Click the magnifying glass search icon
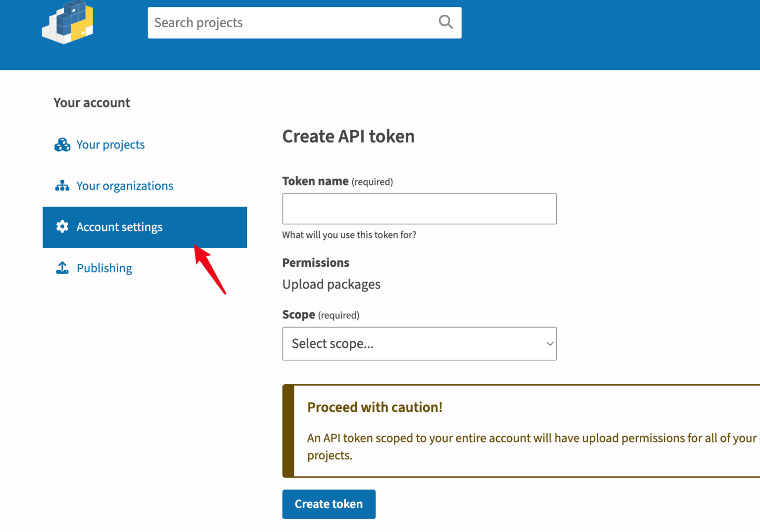The image size is (760, 532). (x=445, y=22)
